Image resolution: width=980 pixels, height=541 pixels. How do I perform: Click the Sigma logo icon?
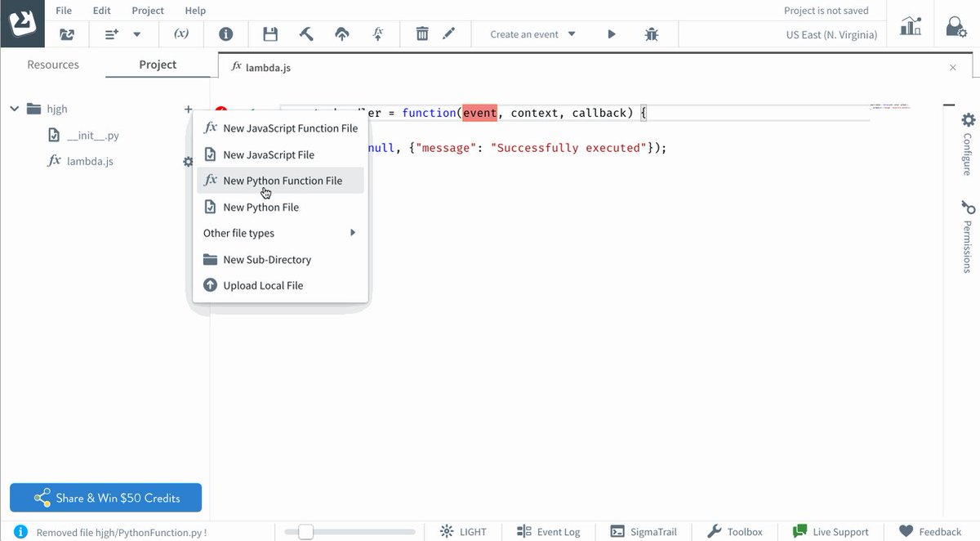click(23, 23)
